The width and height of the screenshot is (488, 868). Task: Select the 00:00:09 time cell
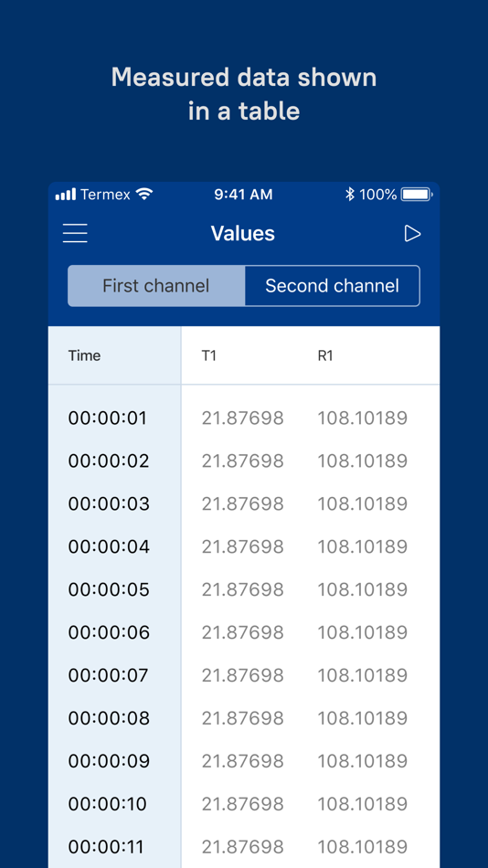tap(109, 761)
